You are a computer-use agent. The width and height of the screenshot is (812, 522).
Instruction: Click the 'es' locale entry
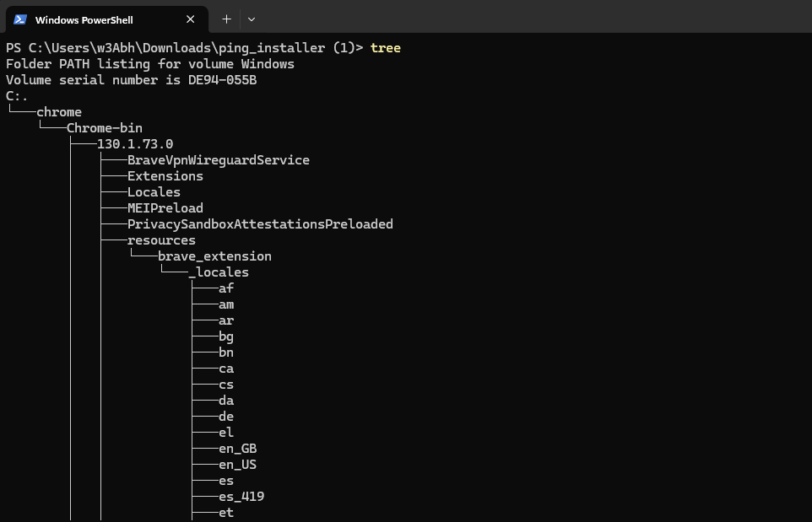click(x=226, y=482)
